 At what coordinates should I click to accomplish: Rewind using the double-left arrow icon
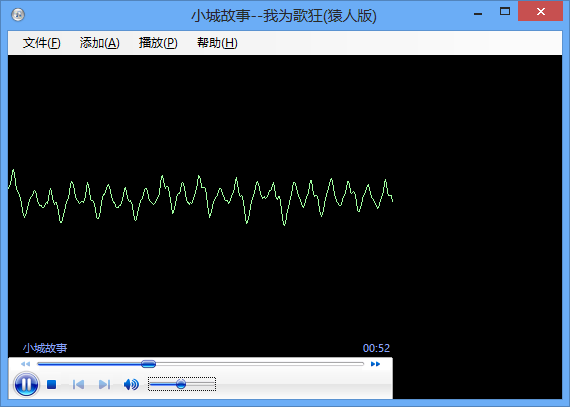tap(25, 364)
